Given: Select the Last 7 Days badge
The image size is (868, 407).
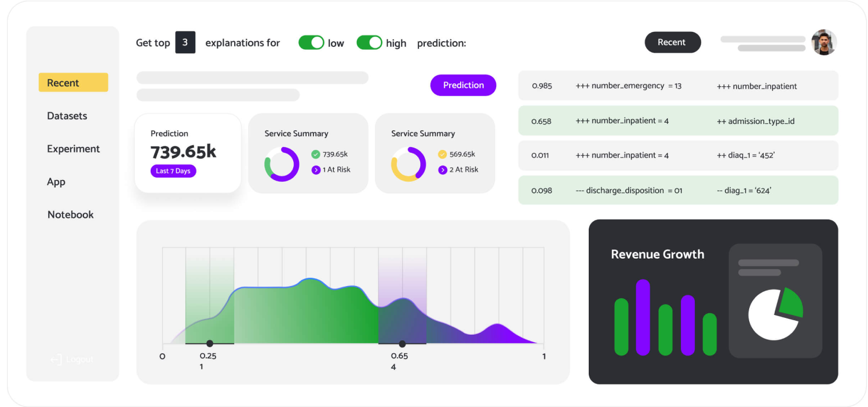Looking at the screenshot, I should [x=173, y=171].
